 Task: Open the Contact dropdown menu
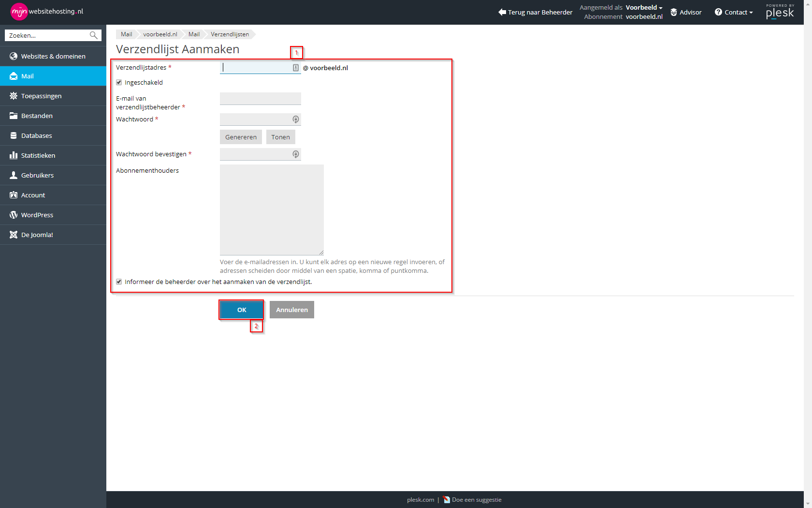pos(739,12)
